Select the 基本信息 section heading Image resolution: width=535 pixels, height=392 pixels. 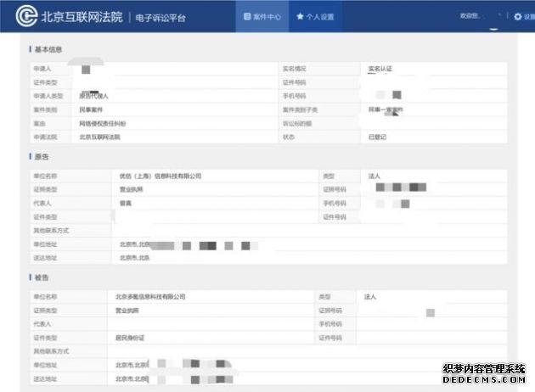coord(48,49)
